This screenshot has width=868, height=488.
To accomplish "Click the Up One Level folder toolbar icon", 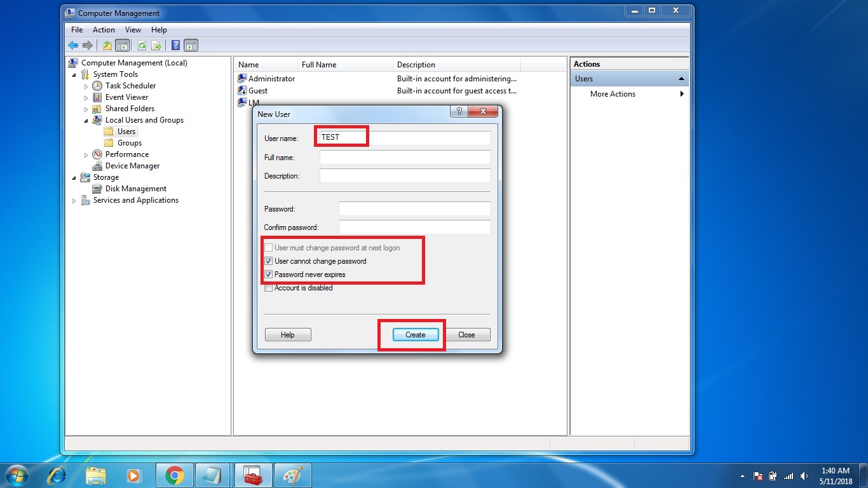I will pos(107,45).
